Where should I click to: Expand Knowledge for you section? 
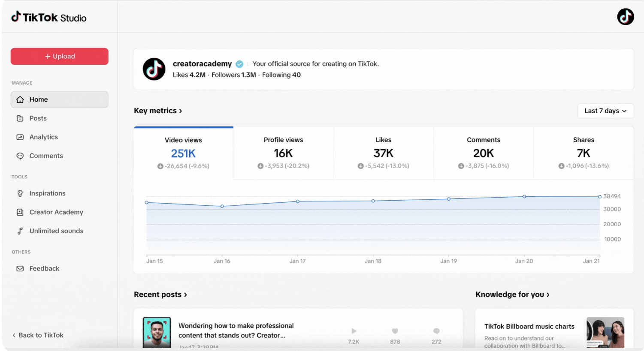click(x=512, y=294)
